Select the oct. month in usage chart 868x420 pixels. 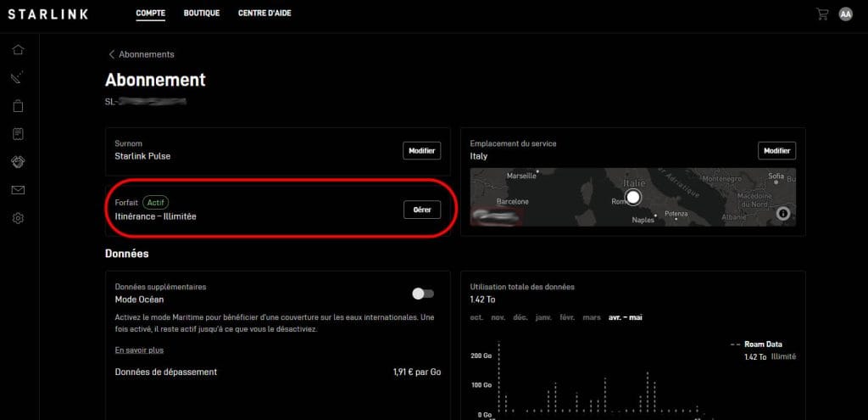tap(476, 317)
